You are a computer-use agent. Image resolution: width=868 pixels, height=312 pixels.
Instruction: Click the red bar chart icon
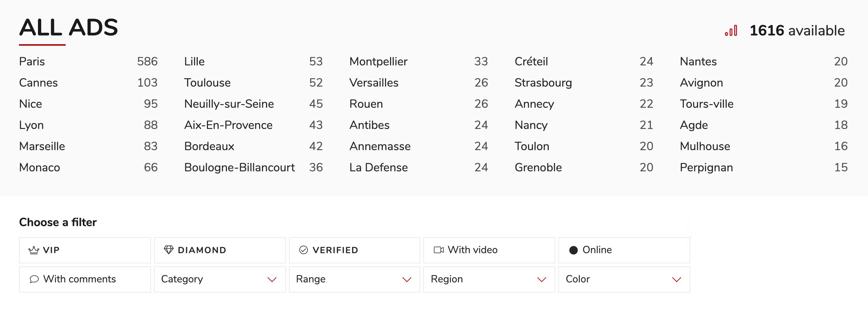click(731, 31)
